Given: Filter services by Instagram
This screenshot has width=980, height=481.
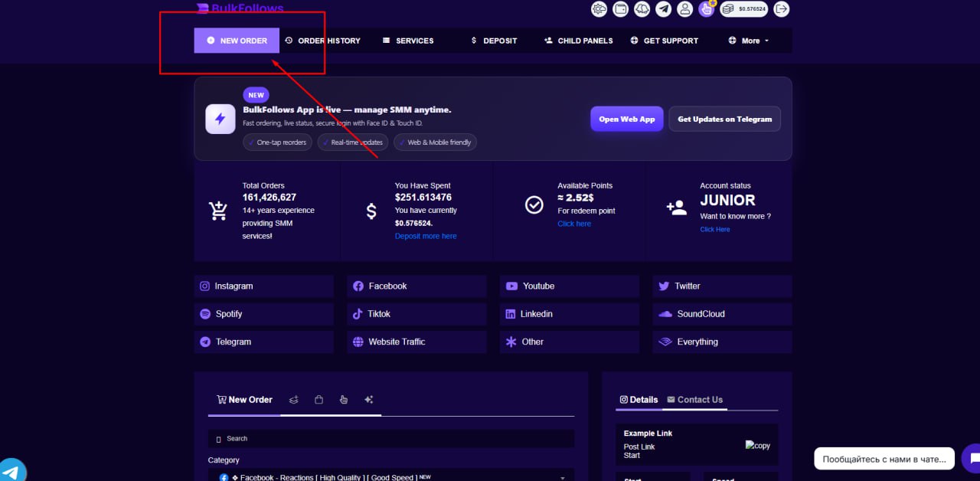Looking at the screenshot, I should pos(264,286).
